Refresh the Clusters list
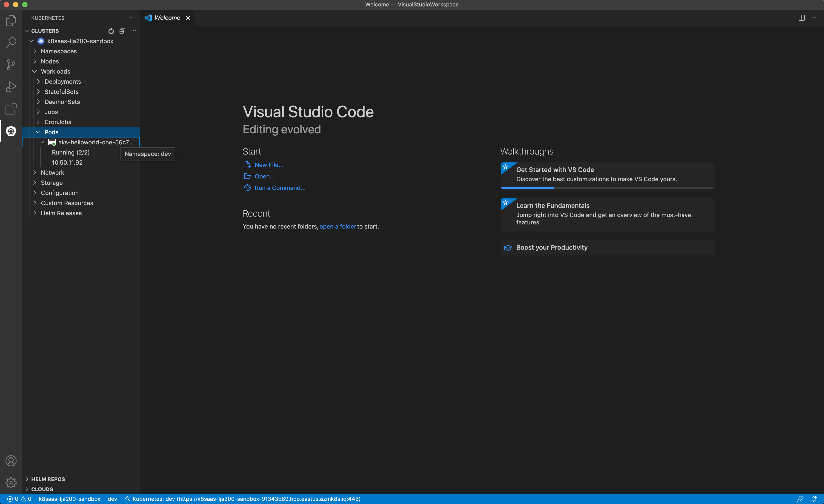 (x=111, y=31)
